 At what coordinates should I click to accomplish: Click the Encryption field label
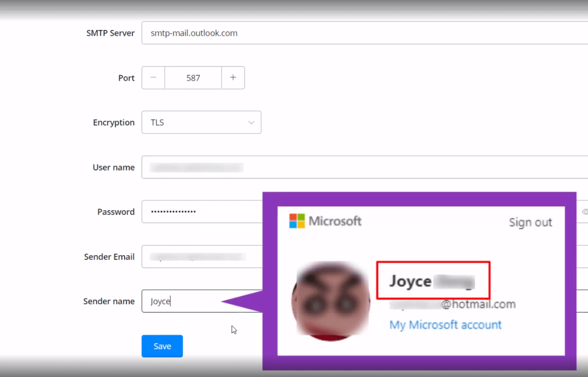[x=113, y=122]
